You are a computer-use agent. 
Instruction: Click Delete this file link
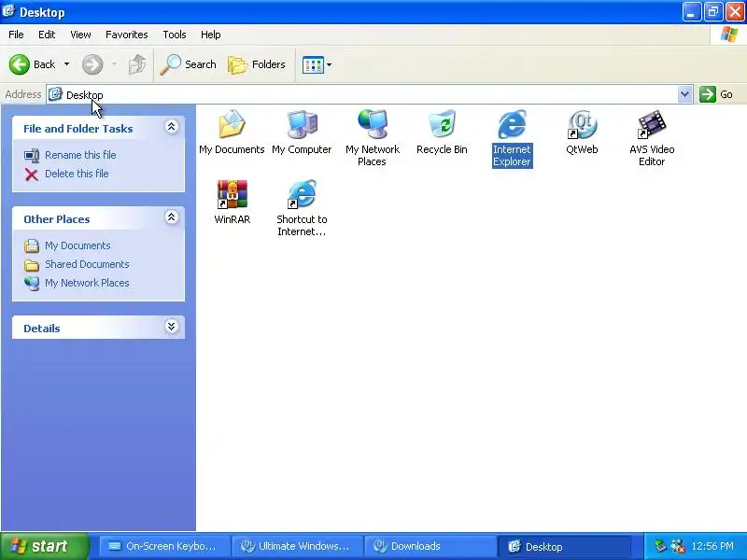pyautogui.click(x=77, y=174)
